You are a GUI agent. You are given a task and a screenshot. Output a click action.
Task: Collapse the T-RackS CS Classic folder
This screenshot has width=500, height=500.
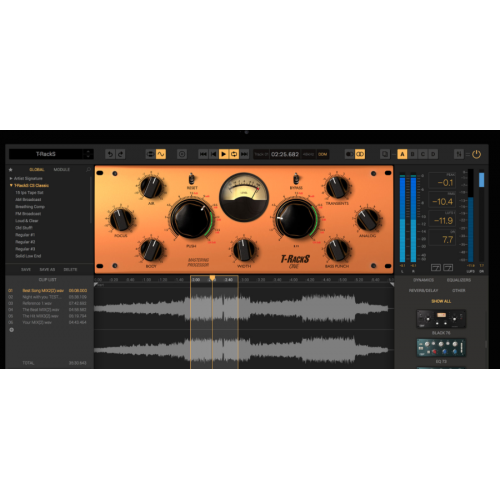11,185
